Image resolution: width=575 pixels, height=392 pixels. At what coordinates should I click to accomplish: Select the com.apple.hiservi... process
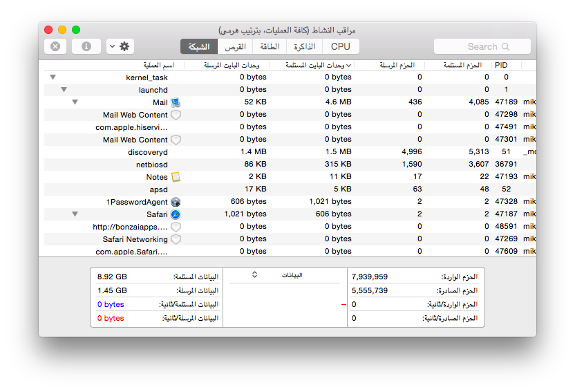(131, 127)
